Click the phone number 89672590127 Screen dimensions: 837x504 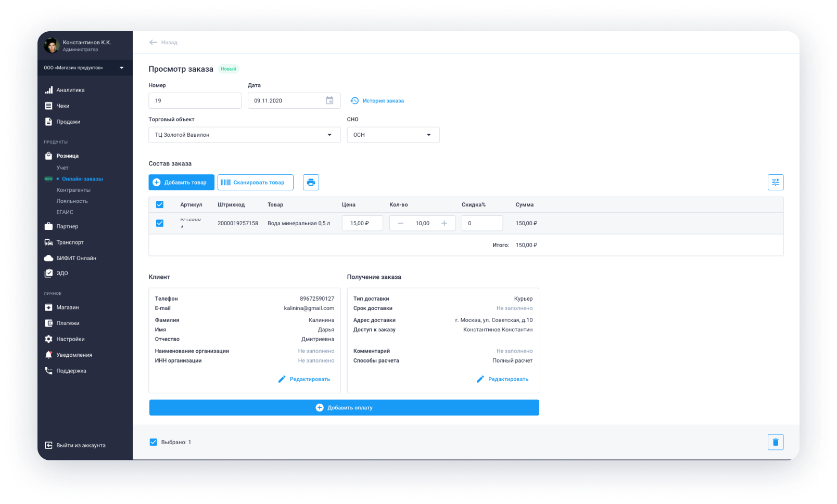click(317, 299)
